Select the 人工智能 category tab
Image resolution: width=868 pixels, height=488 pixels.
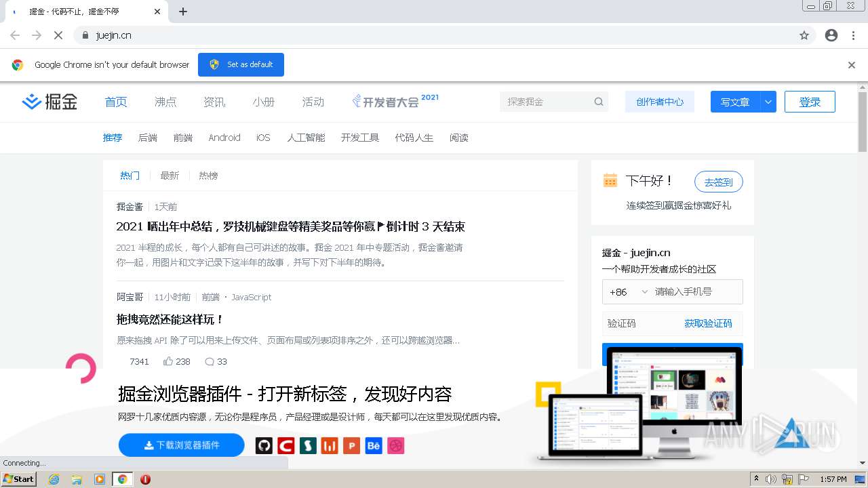tap(306, 138)
